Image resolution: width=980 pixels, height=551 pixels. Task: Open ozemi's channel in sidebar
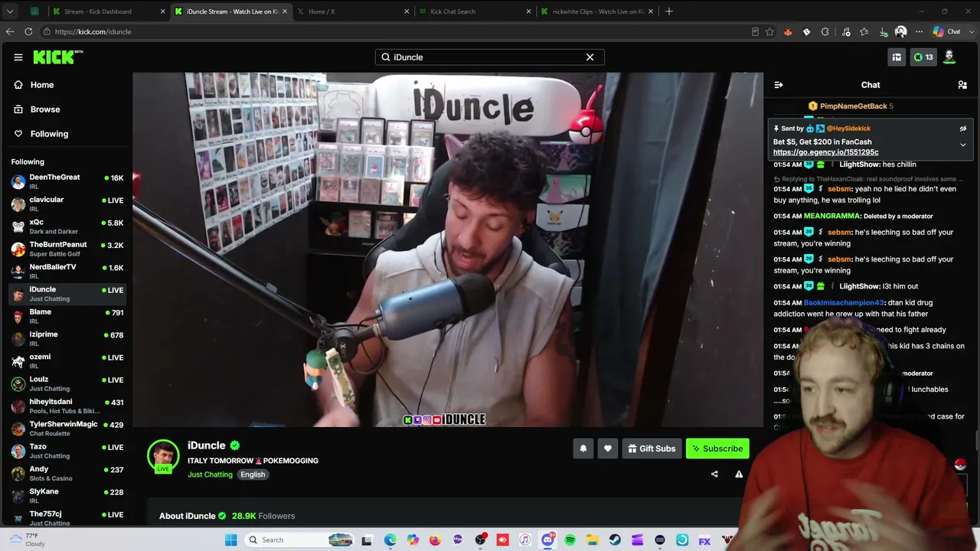coord(67,360)
